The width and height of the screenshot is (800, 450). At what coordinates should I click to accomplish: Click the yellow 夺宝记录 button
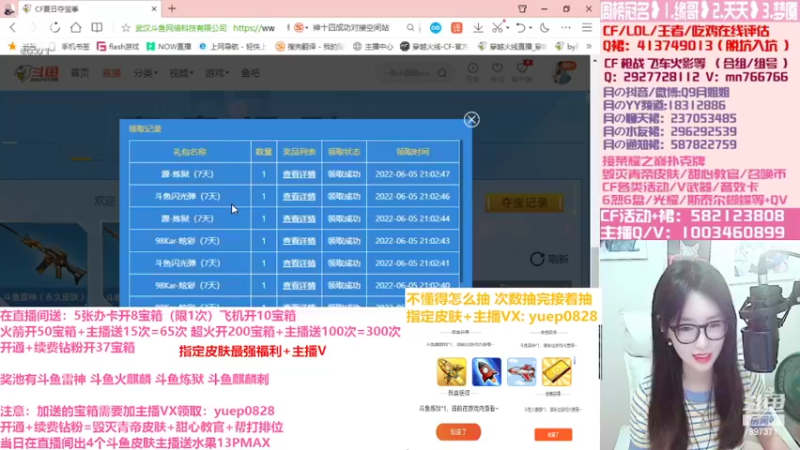(524, 203)
